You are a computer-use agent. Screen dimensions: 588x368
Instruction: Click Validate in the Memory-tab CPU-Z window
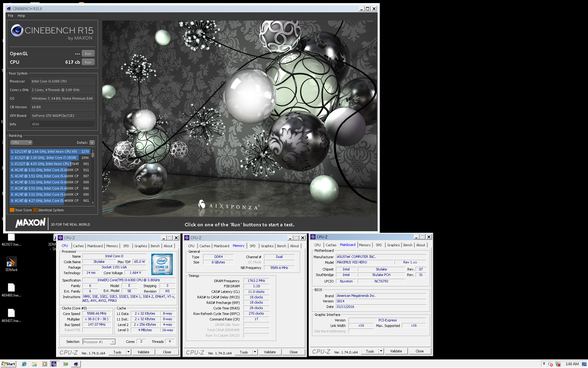coord(270,352)
